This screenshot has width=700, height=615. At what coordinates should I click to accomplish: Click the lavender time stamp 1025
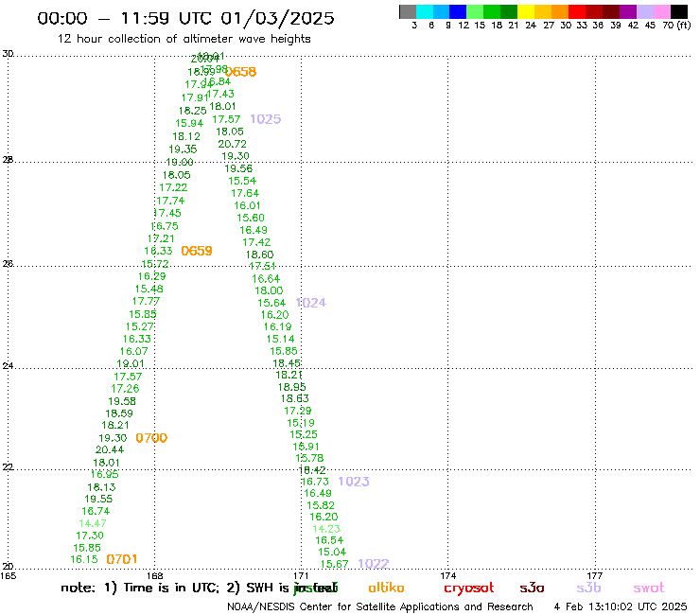pos(266,119)
